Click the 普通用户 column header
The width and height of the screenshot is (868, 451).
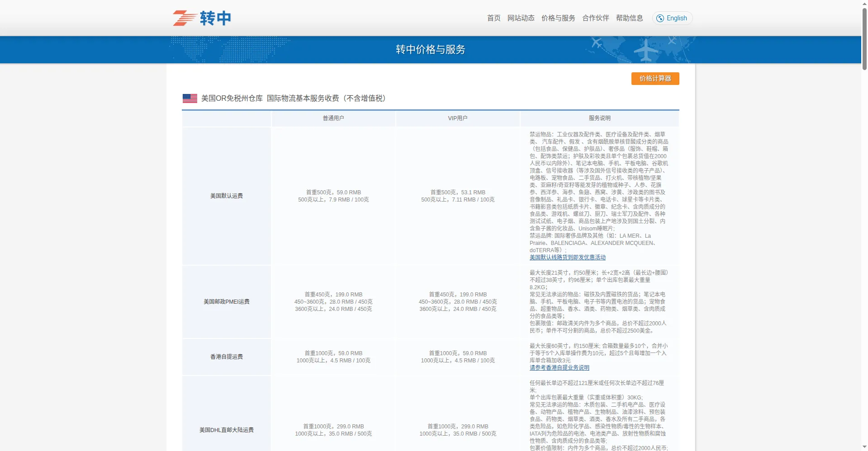pyautogui.click(x=333, y=118)
